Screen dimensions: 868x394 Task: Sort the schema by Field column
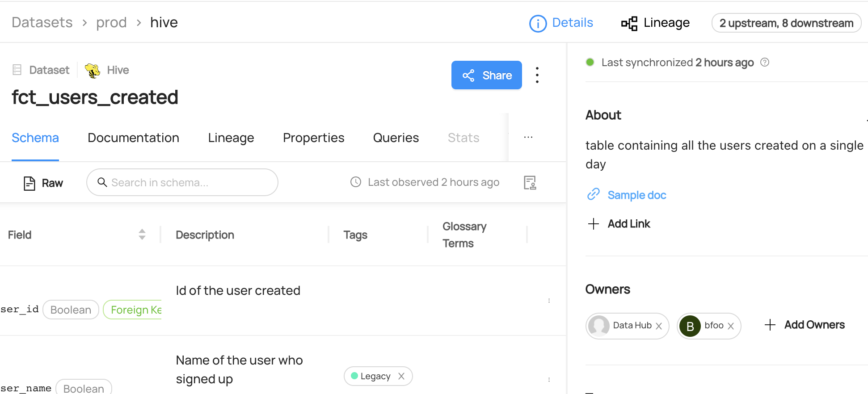click(x=142, y=235)
